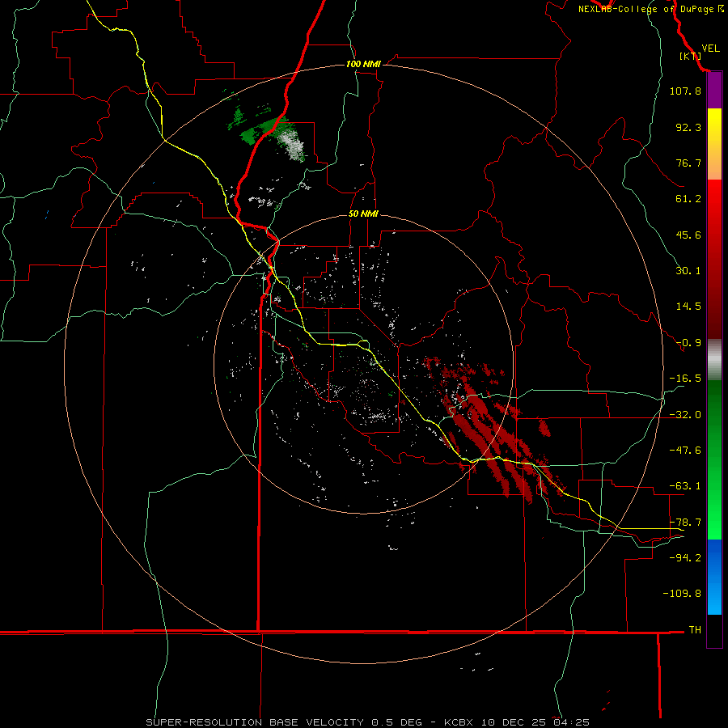728x728 pixels.
Task: Select the -47.6 legend value
Action: click(685, 451)
